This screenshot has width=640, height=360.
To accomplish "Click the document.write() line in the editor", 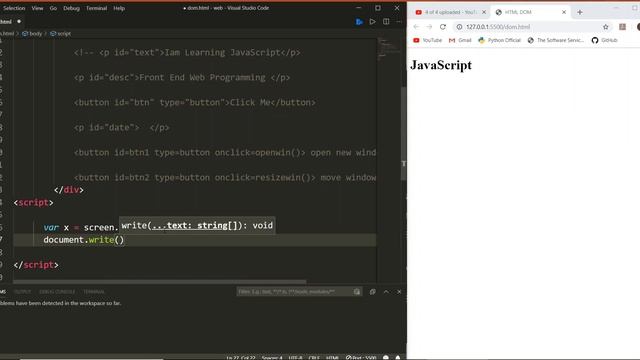I will click(x=84, y=240).
